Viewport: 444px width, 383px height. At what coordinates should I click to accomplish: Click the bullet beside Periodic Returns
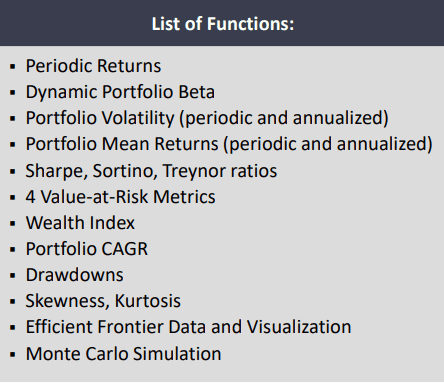pyautogui.click(x=13, y=67)
